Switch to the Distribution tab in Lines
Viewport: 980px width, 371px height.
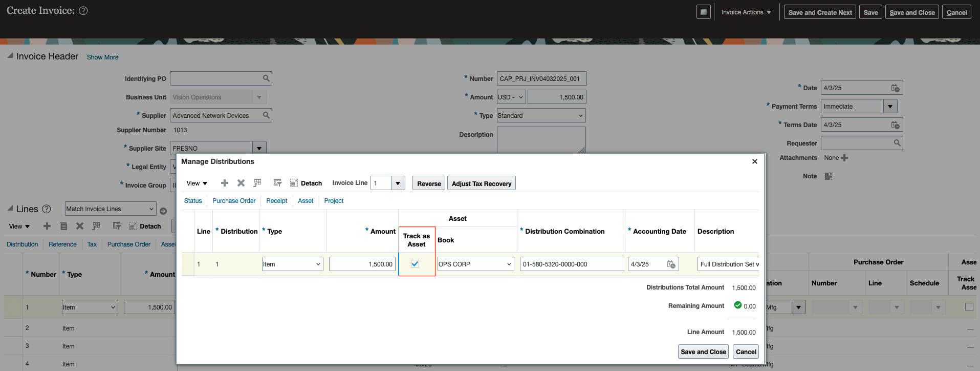click(22, 244)
